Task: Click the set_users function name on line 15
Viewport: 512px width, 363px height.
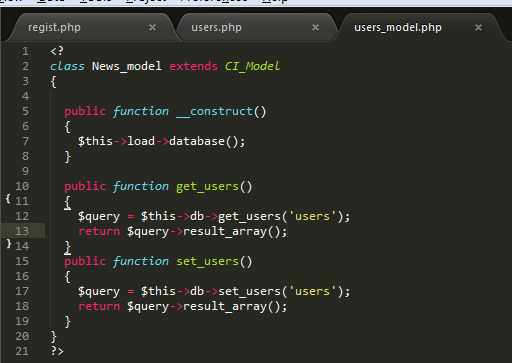Action: (207, 261)
